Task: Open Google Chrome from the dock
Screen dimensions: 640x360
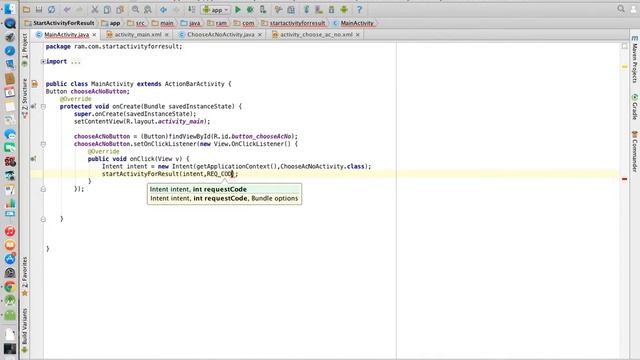Action: tap(10, 287)
